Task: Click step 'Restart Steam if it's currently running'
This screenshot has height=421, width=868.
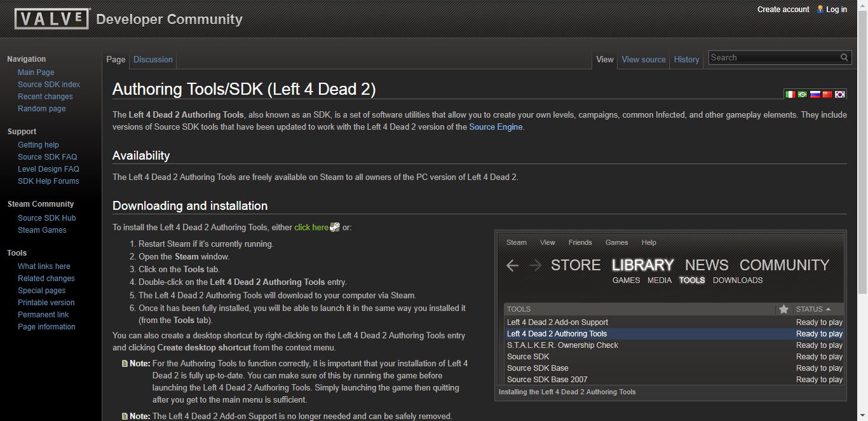Action: point(206,244)
